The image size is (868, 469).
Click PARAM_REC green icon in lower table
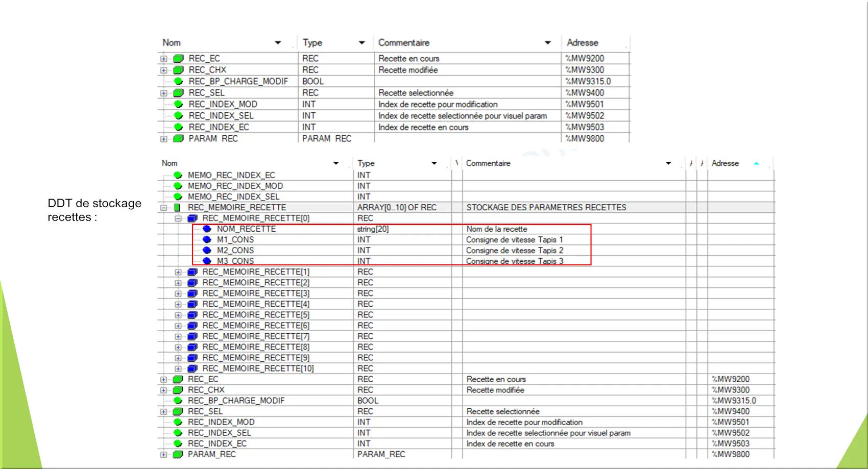click(x=178, y=454)
